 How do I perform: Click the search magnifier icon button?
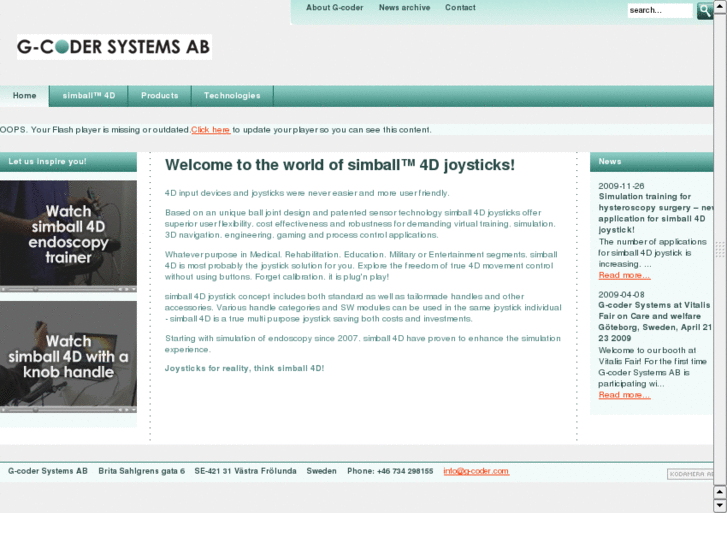pyautogui.click(x=705, y=11)
